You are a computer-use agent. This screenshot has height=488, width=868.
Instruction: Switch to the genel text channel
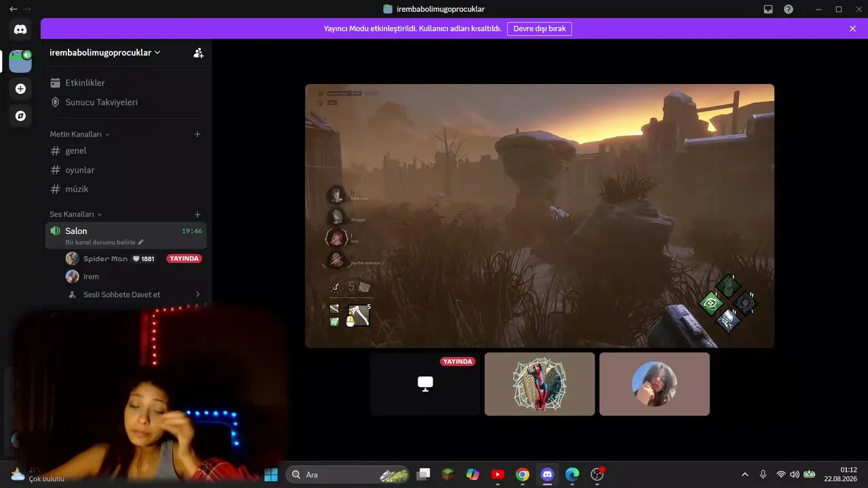[x=126, y=150]
